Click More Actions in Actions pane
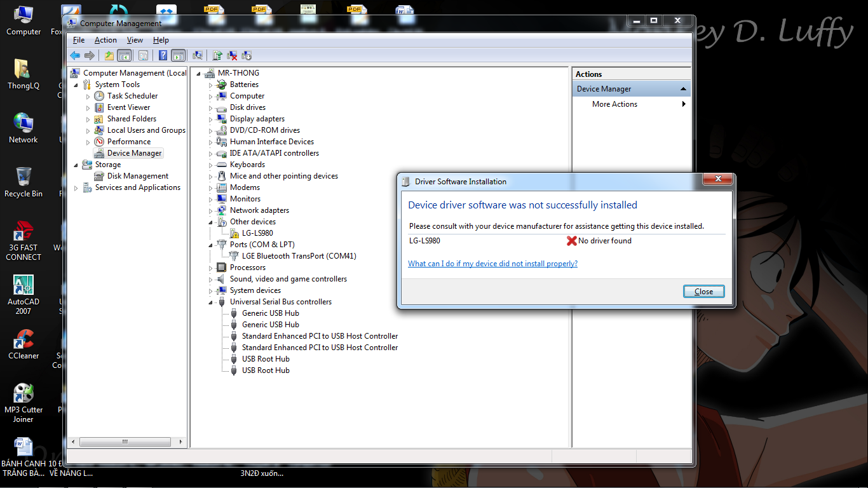 tap(614, 104)
